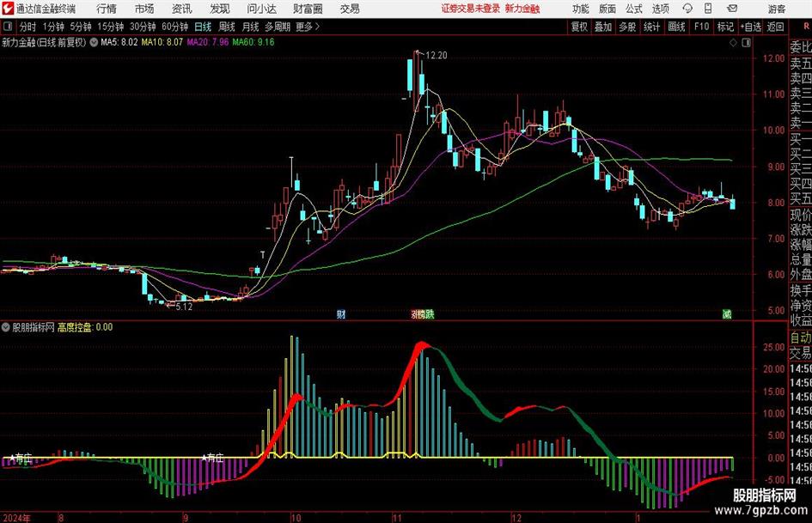Click the 5.12 low price label
Screen dimensions: 812x523
(184, 307)
